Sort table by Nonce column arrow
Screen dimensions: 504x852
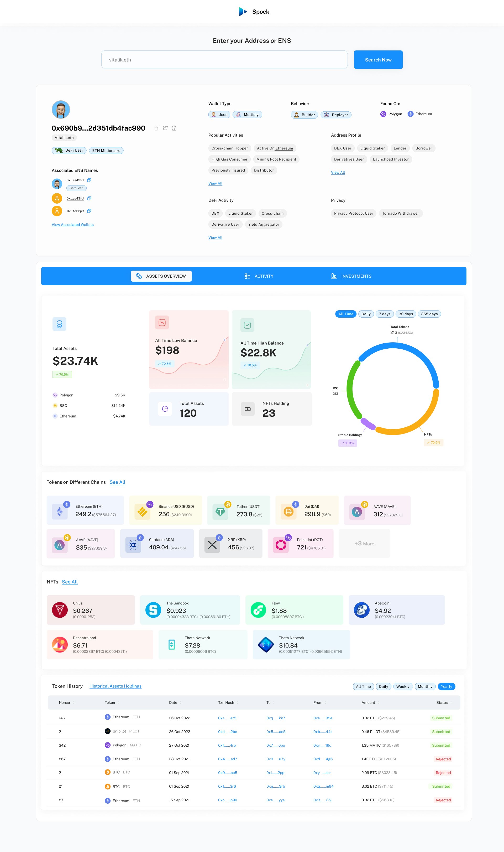click(73, 703)
